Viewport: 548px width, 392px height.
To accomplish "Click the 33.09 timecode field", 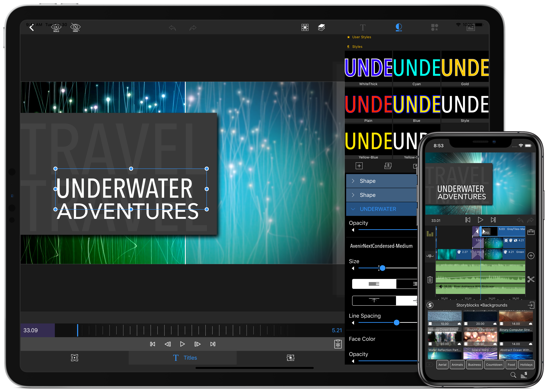I will coord(38,330).
